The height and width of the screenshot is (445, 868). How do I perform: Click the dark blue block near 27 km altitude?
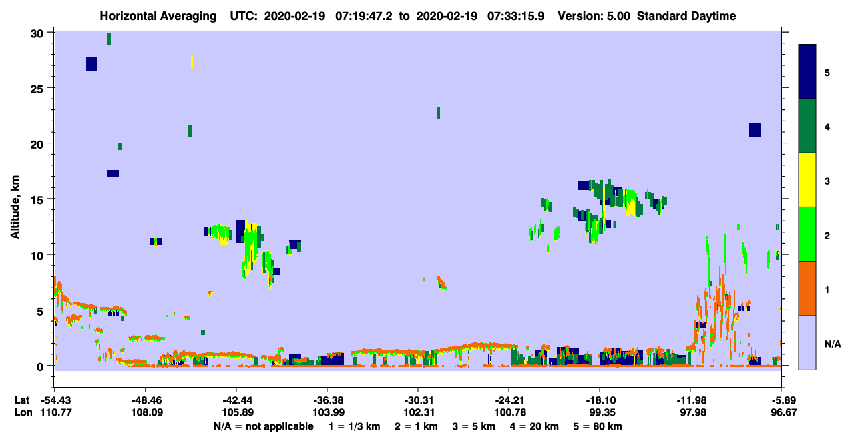(92, 64)
